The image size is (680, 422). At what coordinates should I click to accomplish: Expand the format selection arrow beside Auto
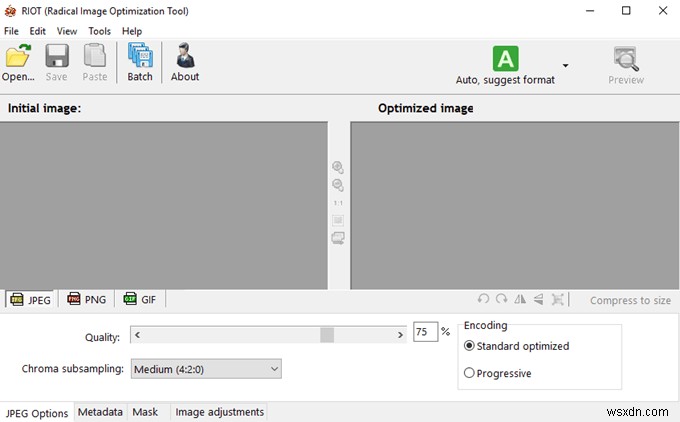[x=565, y=65]
